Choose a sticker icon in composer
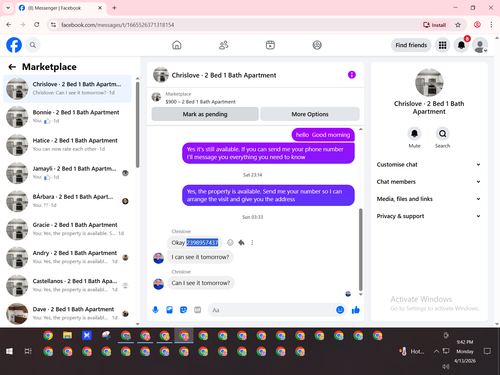The width and height of the screenshot is (500, 375). click(x=183, y=310)
